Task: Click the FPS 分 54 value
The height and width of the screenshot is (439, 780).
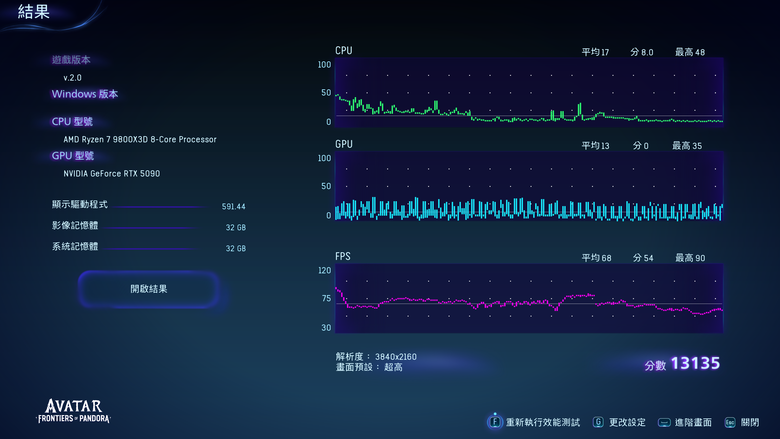Action: tap(643, 258)
